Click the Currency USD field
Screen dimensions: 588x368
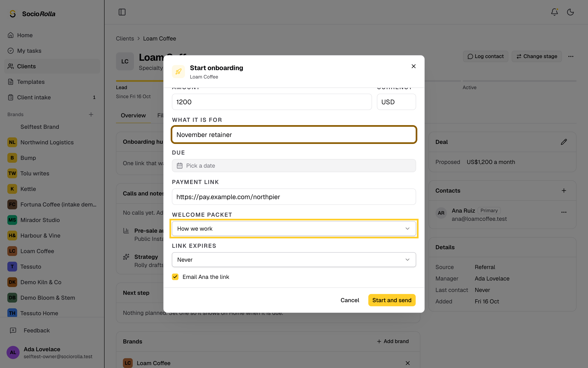coord(396,102)
